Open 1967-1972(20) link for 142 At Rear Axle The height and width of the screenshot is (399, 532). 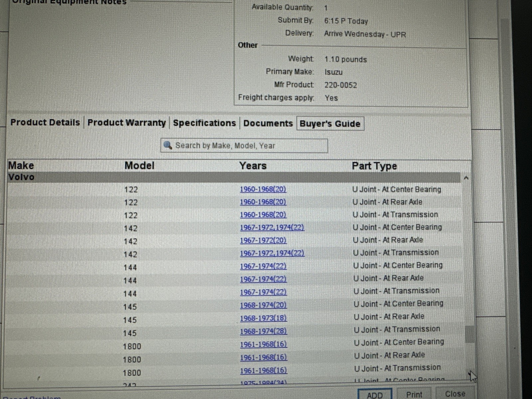coord(263,240)
